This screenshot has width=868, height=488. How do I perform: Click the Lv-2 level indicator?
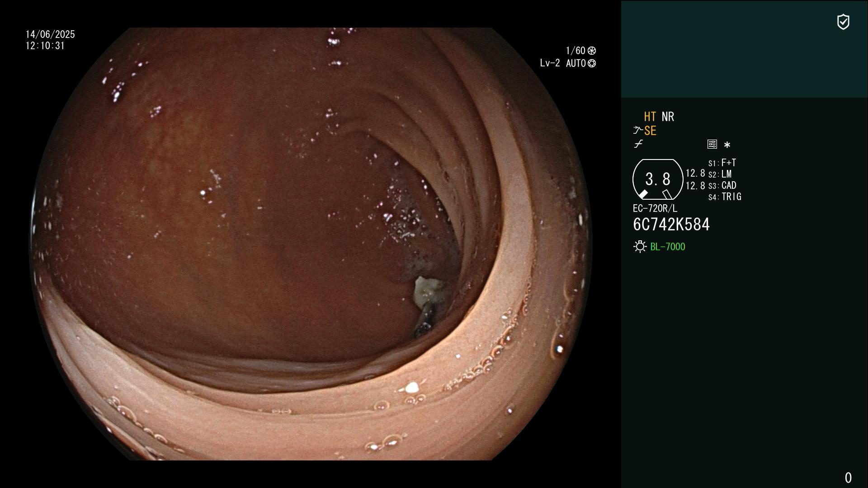550,63
